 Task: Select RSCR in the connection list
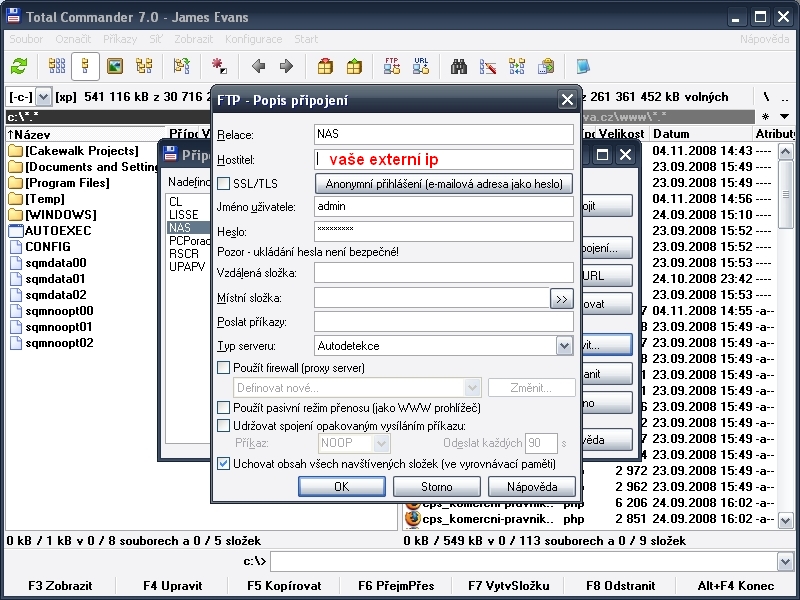pos(184,254)
